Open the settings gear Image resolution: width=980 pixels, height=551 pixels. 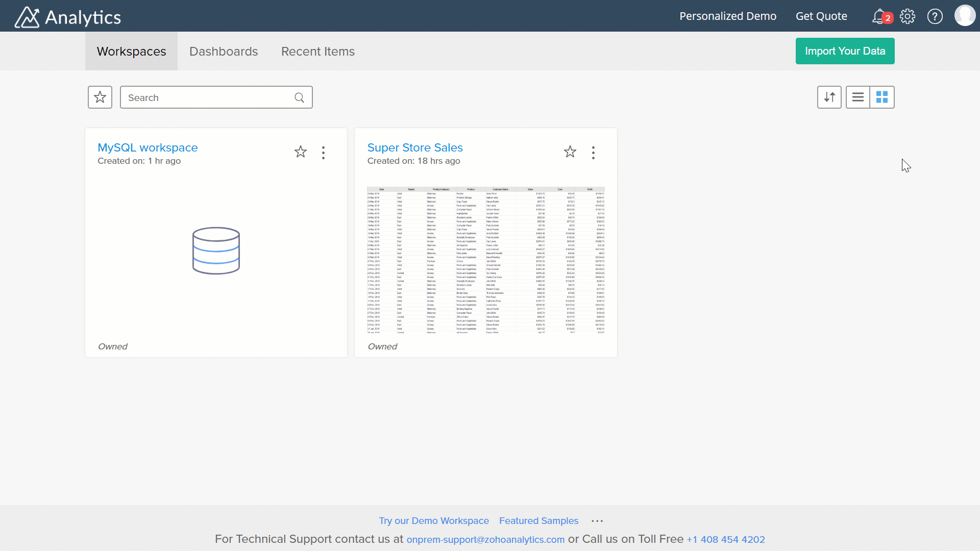908,16
